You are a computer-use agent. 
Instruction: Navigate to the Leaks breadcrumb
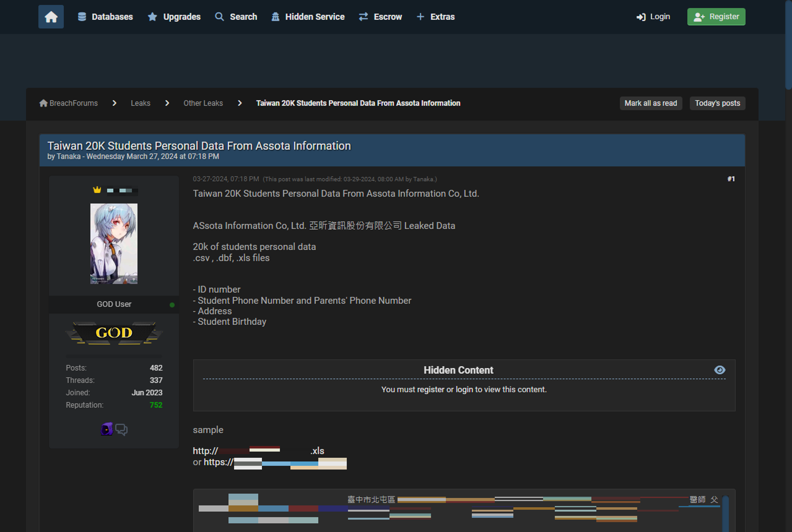tap(141, 103)
